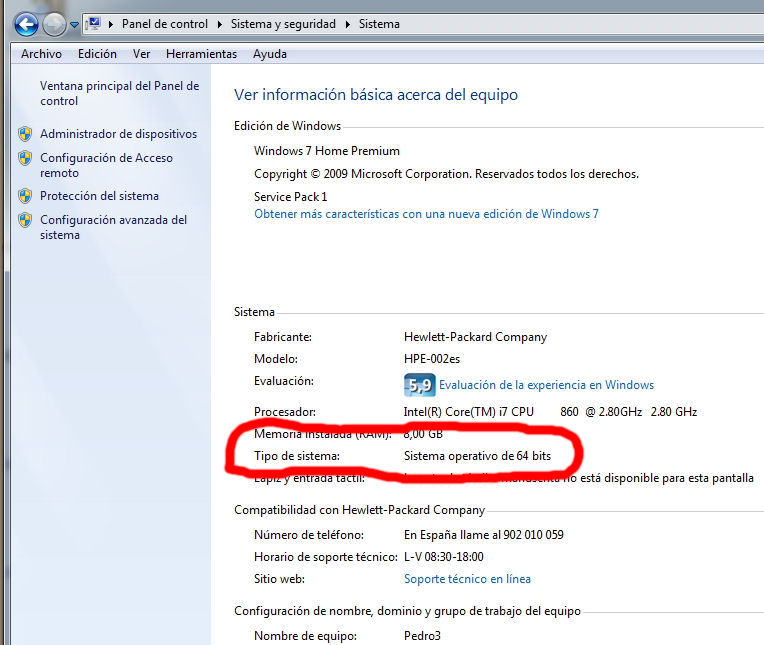Click phone number 902 010 059 text

pyautogui.click(x=534, y=535)
